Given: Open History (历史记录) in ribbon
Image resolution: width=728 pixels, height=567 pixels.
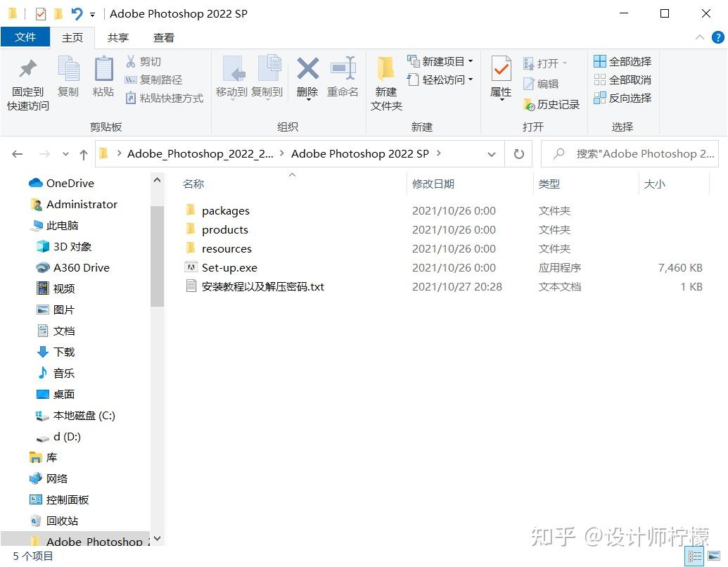Looking at the screenshot, I should tap(551, 105).
